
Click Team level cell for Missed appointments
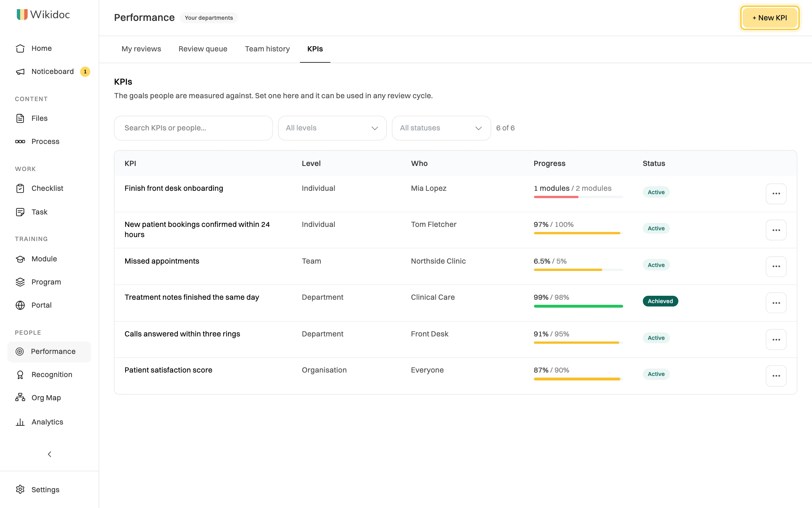[311, 261]
